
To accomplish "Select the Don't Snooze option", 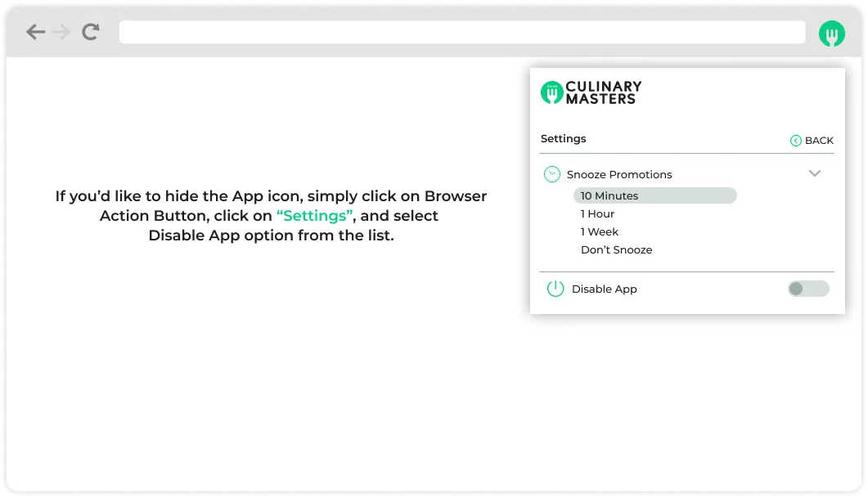I will (616, 250).
